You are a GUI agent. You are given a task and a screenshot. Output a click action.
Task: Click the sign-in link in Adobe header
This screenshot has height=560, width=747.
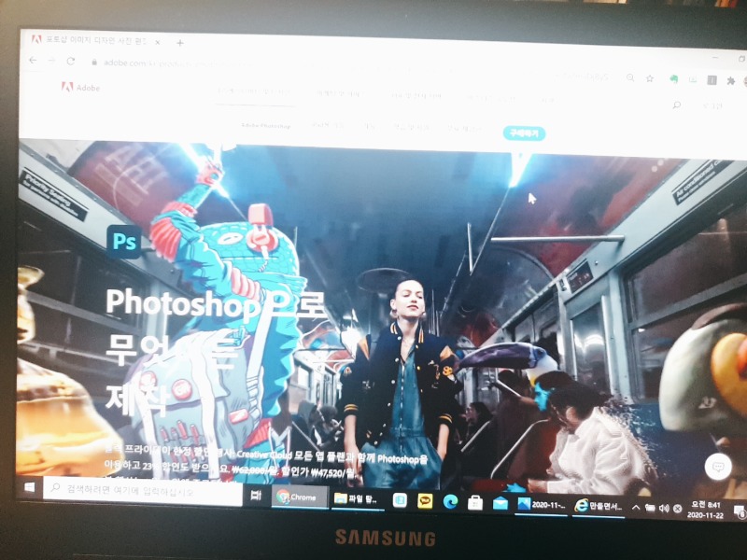[x=712, y=105]
